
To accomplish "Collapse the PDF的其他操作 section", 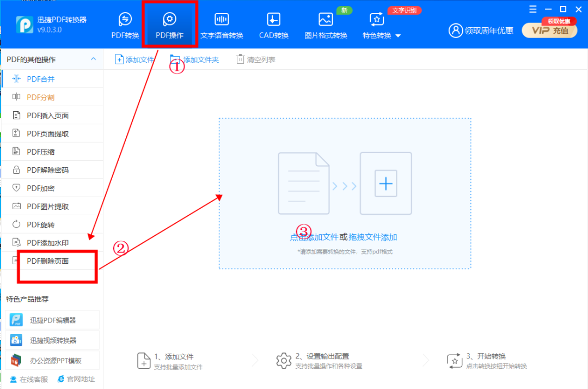I will point(94,59).
